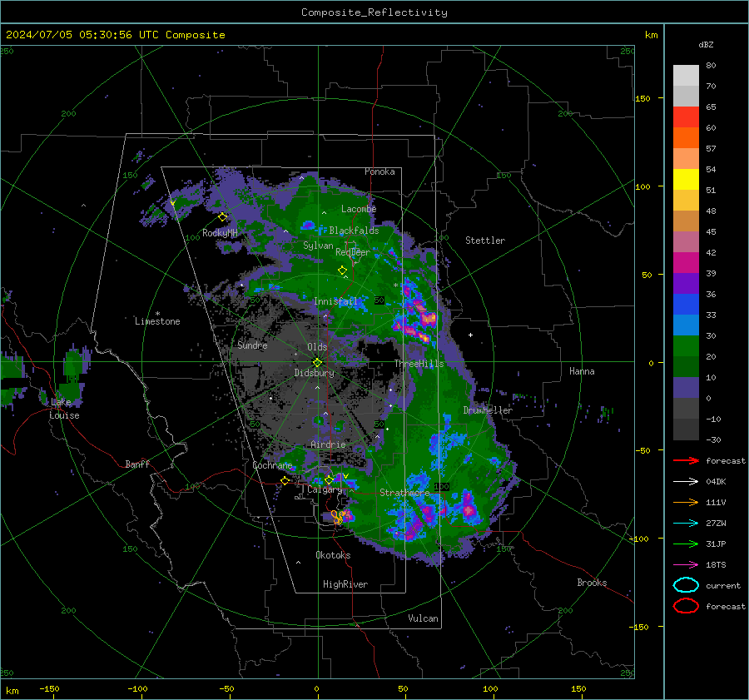Click the Okotoks town label
This screenshot has height=700, width=749.
[x=333, y=555]
